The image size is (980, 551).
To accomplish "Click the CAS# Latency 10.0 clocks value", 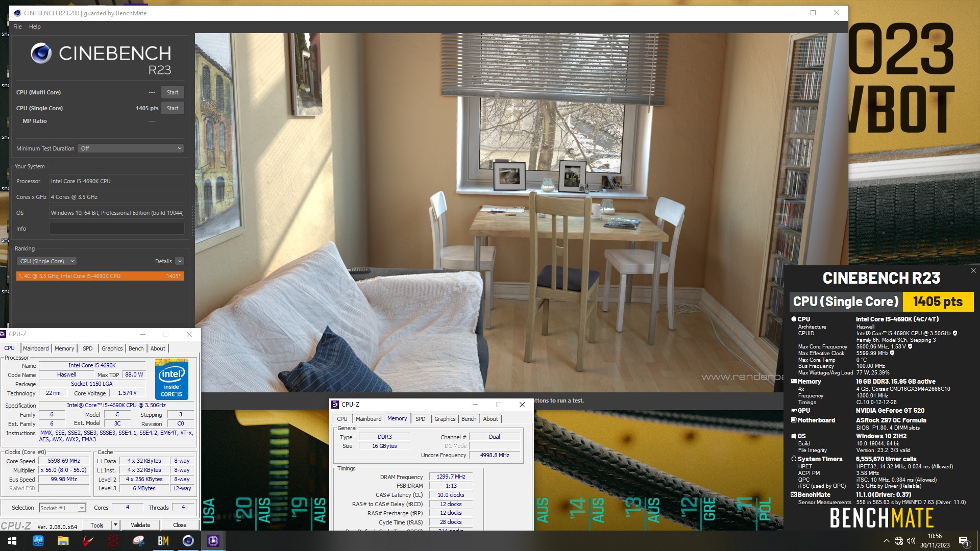I will point(451,495).
